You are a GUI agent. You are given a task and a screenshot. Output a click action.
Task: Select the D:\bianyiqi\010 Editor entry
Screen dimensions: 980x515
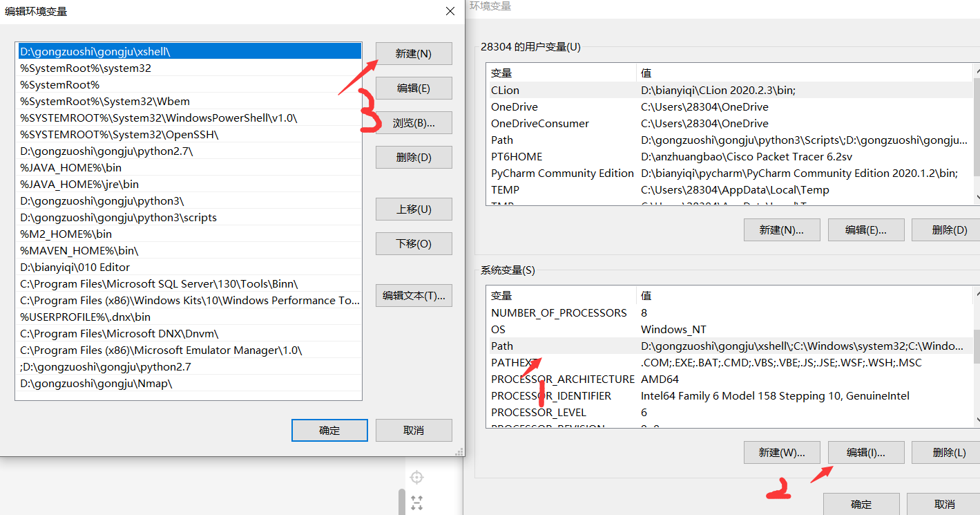(189, 267)
